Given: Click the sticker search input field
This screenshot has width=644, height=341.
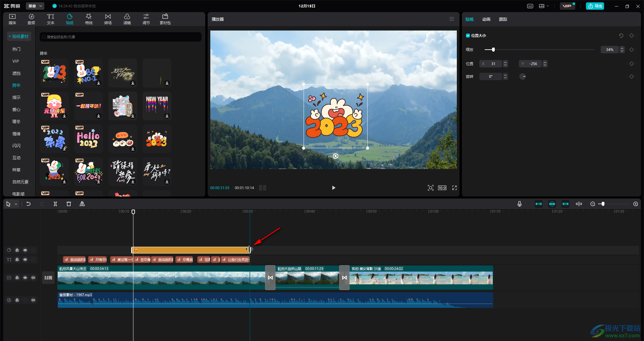Looking at the screenshot, I should [x=121, y=37].
